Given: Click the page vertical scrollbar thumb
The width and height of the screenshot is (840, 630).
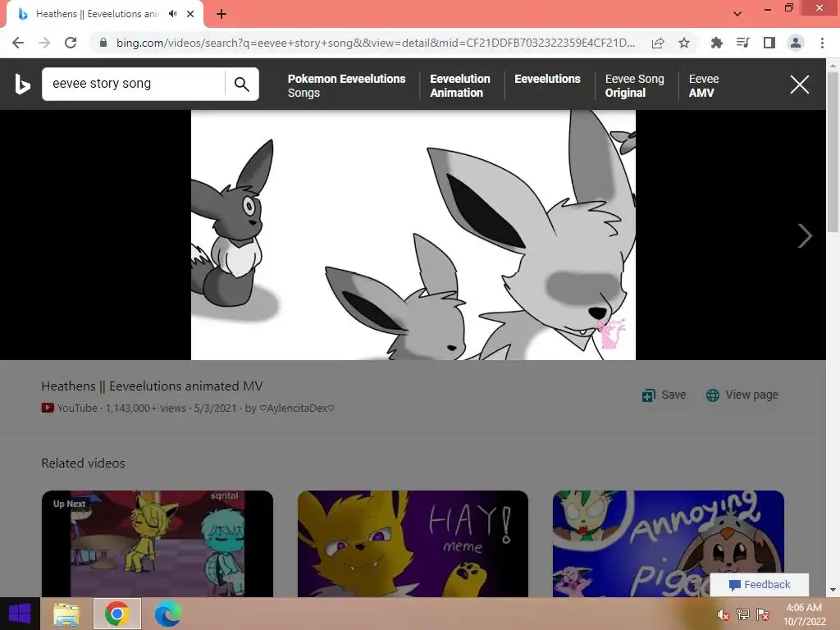Looking at the screenshot, I should pyautogui.click(x=833, y=153).
